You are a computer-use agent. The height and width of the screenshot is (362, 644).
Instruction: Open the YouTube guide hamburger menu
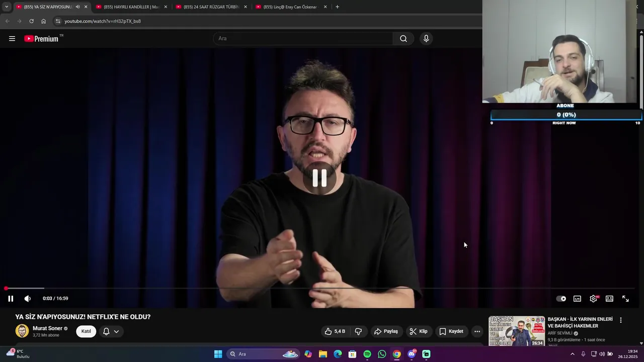pos(12,39)
